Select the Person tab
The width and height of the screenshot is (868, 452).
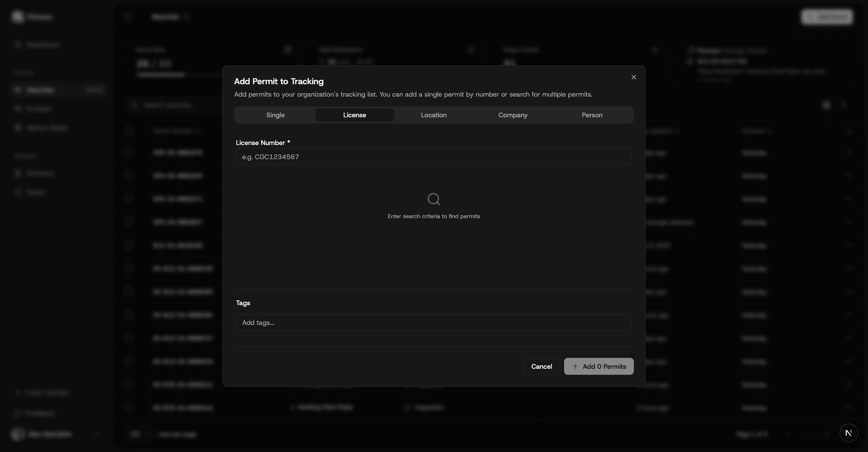coord(592,115)
